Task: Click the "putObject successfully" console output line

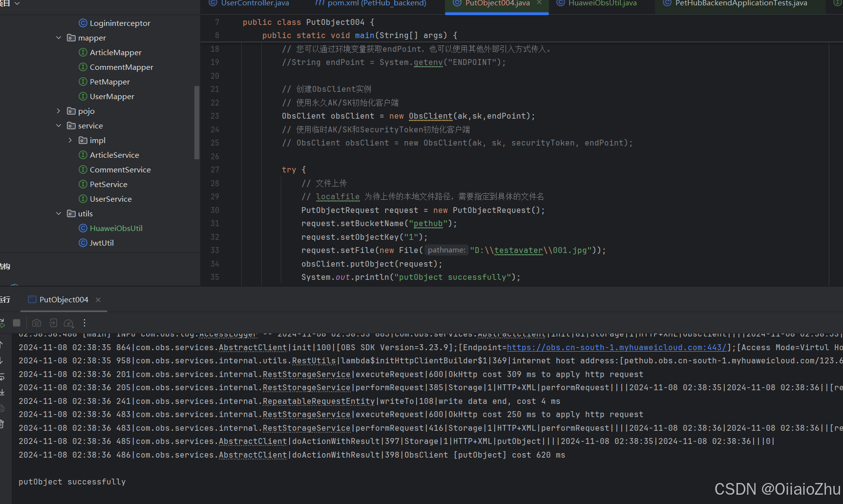Action: point(72,482)
